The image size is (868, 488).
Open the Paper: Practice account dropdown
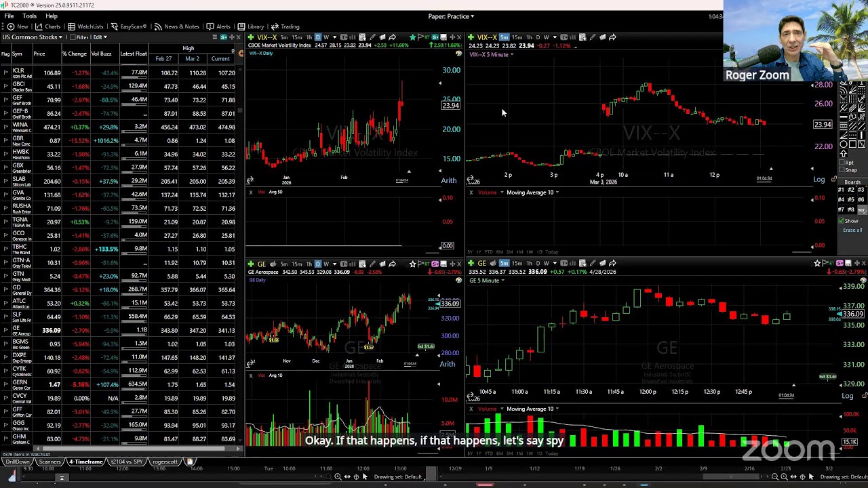[x=451, y=16]
